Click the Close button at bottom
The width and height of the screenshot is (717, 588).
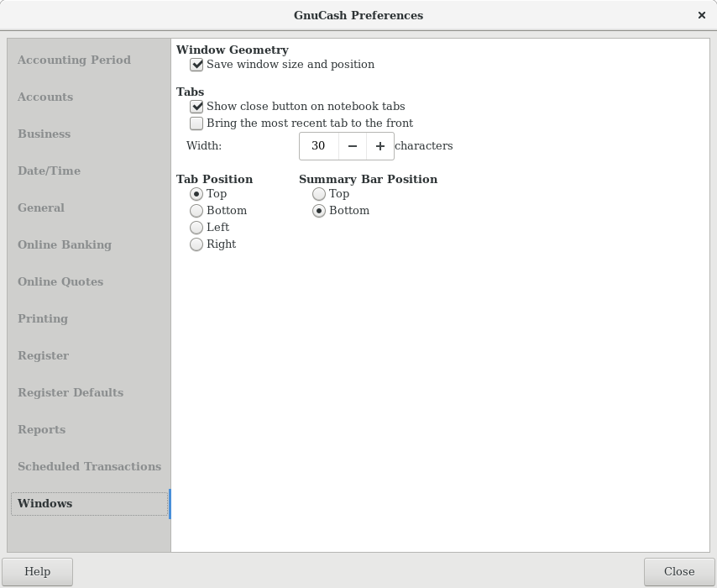pyautogui.click(x=679, y=571)
